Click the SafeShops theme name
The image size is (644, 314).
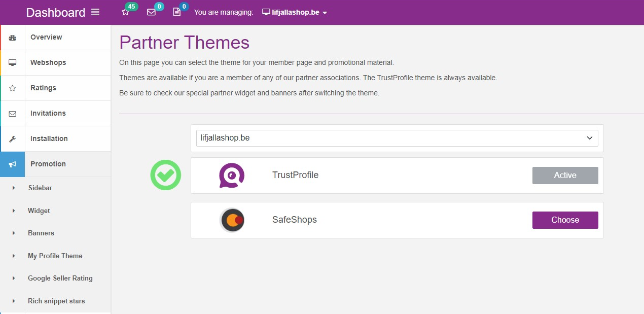pos(295,220)
